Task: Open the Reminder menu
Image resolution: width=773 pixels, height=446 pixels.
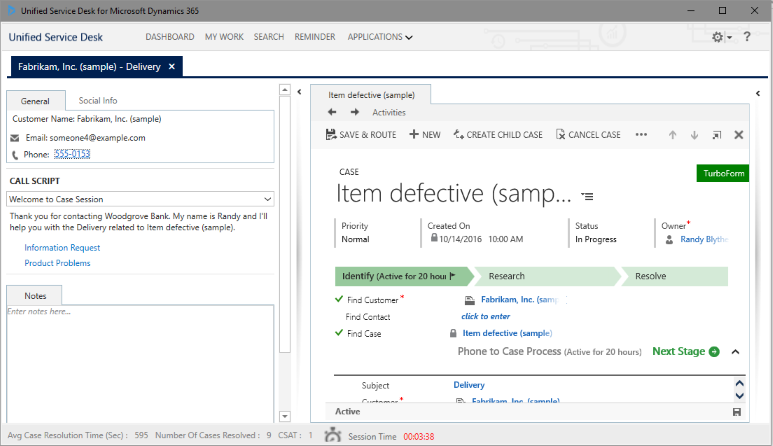Action: 315,37
